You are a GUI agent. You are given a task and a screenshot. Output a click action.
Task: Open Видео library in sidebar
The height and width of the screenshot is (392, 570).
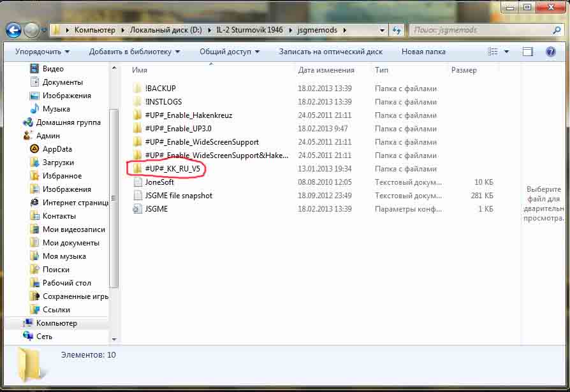53,69
